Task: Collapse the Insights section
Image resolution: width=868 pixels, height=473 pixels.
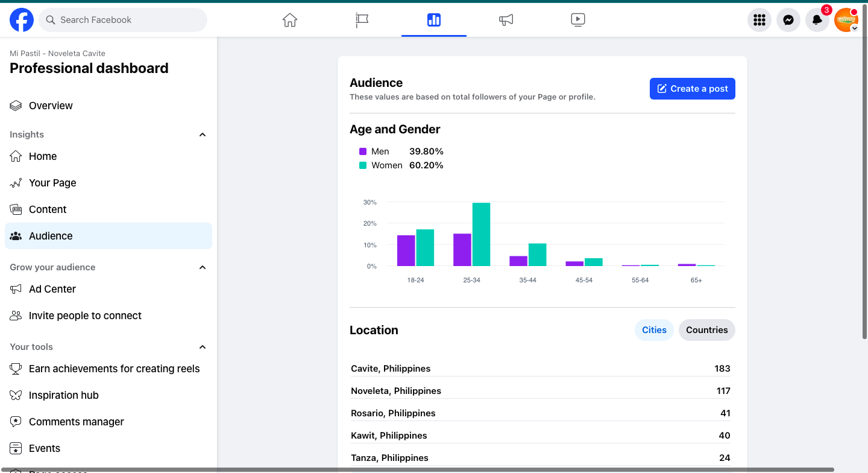Action: 203,135
